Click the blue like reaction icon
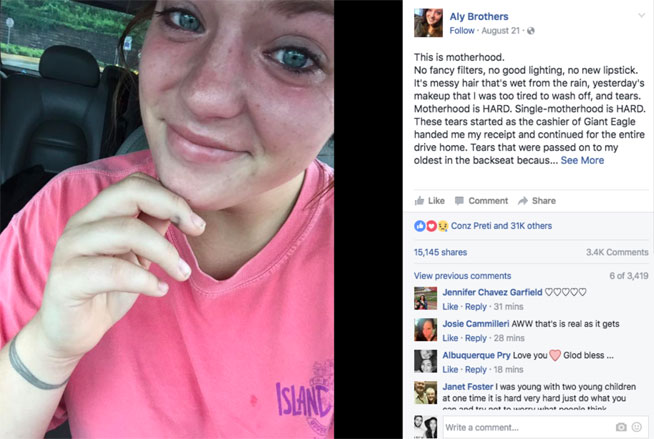 click(x=420, y=226)
